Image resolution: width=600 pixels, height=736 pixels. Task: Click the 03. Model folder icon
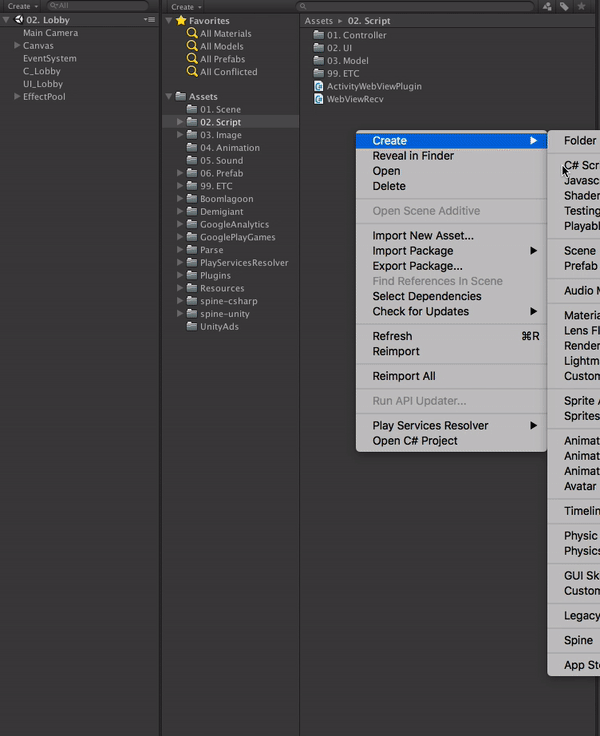(x=319, y=60)
